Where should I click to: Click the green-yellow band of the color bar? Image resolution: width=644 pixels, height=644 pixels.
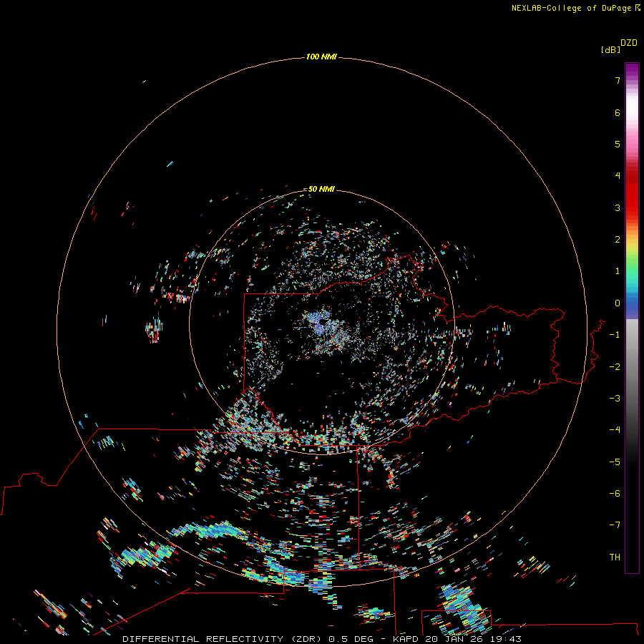(632, 257)
